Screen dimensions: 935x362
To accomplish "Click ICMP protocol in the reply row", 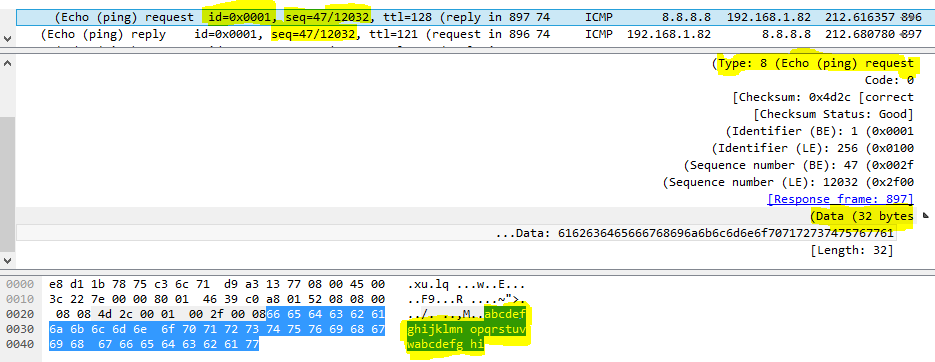I will tap(599, 35).
